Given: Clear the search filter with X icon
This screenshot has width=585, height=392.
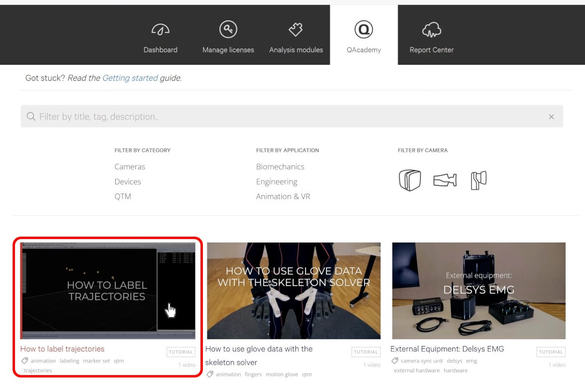Looking at the screenshot, I should 551,117.
